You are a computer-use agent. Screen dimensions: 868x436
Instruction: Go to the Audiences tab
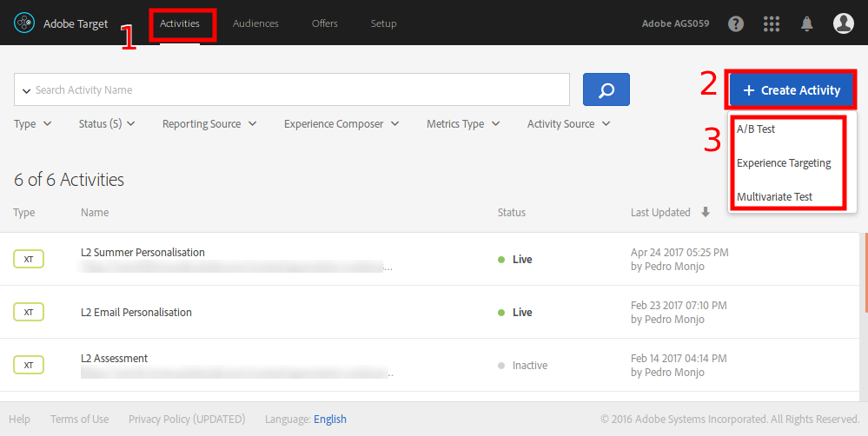coord(255,23)
